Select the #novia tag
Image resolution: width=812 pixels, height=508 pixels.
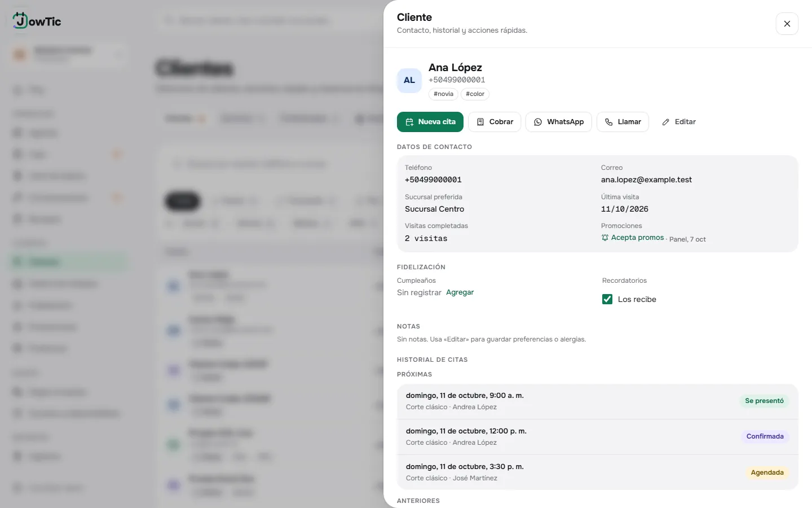(x=444, y=94)
